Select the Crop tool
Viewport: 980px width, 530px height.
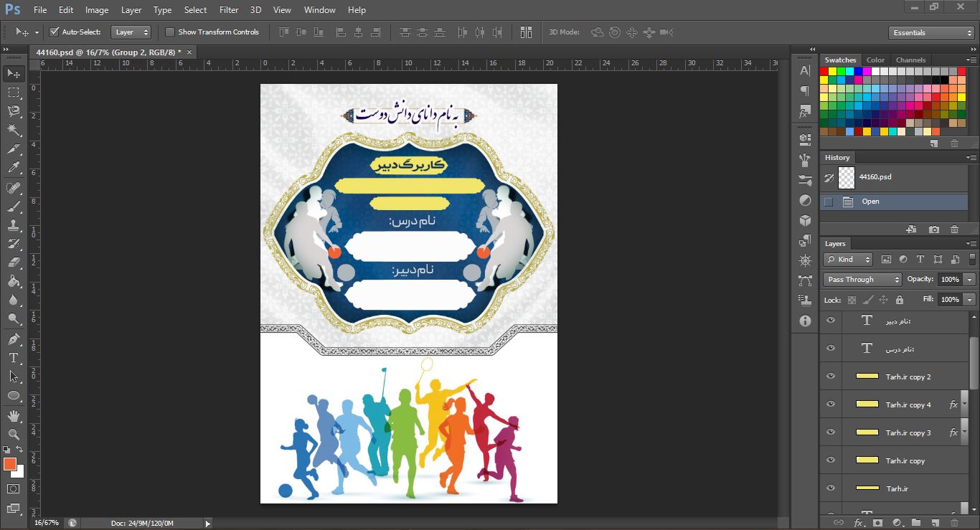tap(14, 149)
